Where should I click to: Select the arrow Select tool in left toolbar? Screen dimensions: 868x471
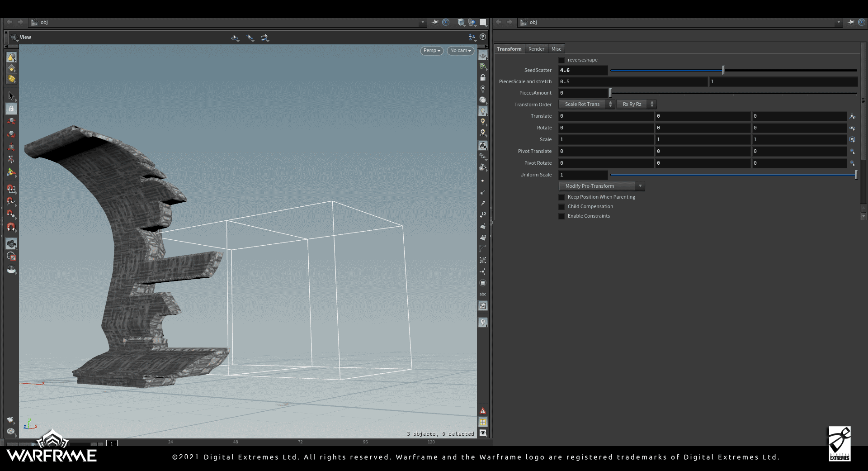point(11,96)
